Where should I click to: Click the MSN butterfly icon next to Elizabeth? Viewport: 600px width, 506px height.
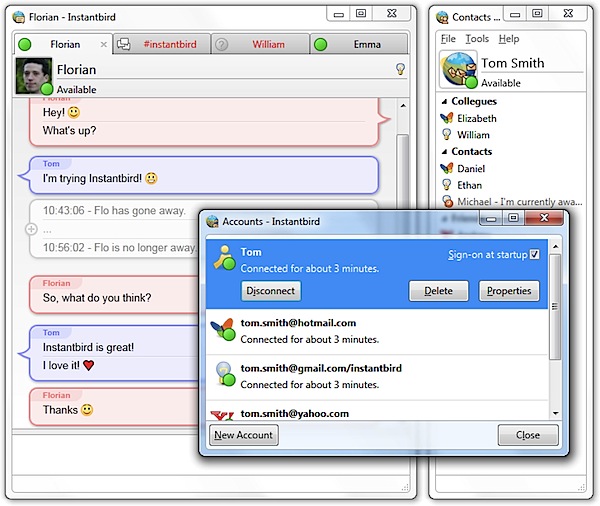point(447,118)
